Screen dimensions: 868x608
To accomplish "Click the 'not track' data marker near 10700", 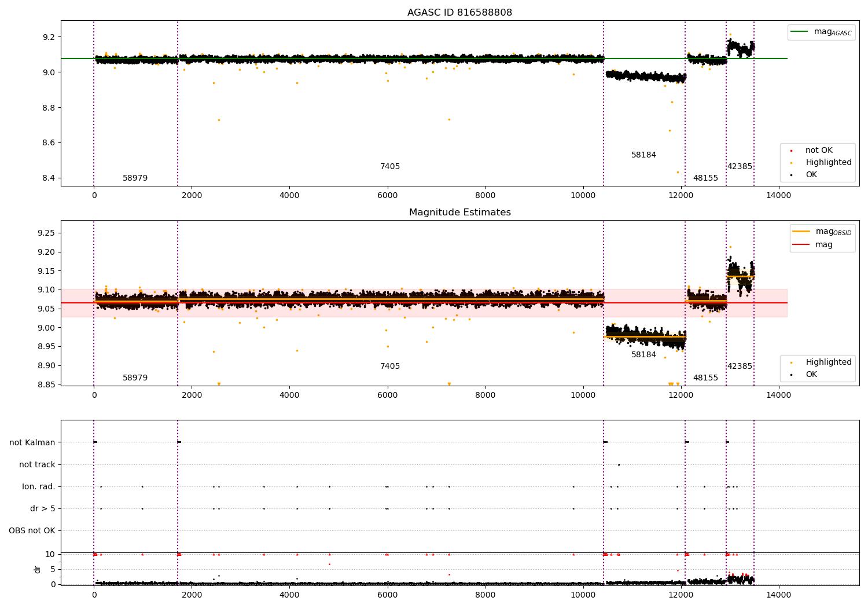I will (x=619, y=464).
